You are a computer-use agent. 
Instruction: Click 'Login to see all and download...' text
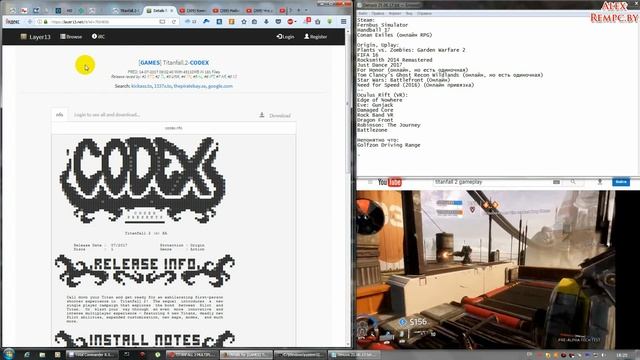click(107, 115)
